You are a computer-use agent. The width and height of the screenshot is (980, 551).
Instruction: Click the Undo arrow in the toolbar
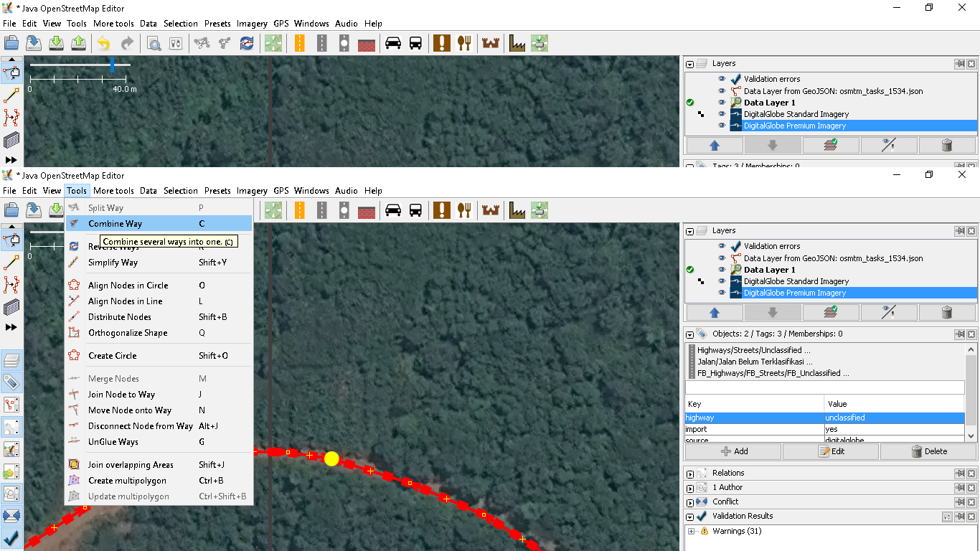pyautogui.click(x=104, y=44)
